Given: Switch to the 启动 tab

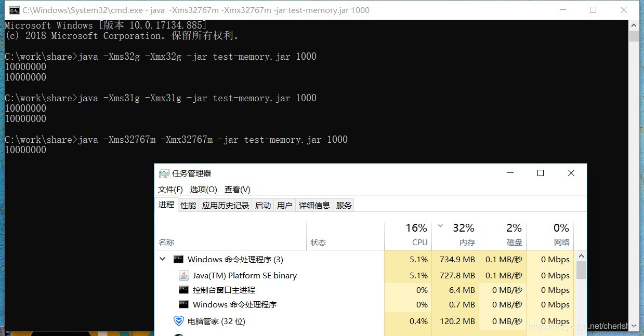Looking at the screenshot, I should 263,205.
